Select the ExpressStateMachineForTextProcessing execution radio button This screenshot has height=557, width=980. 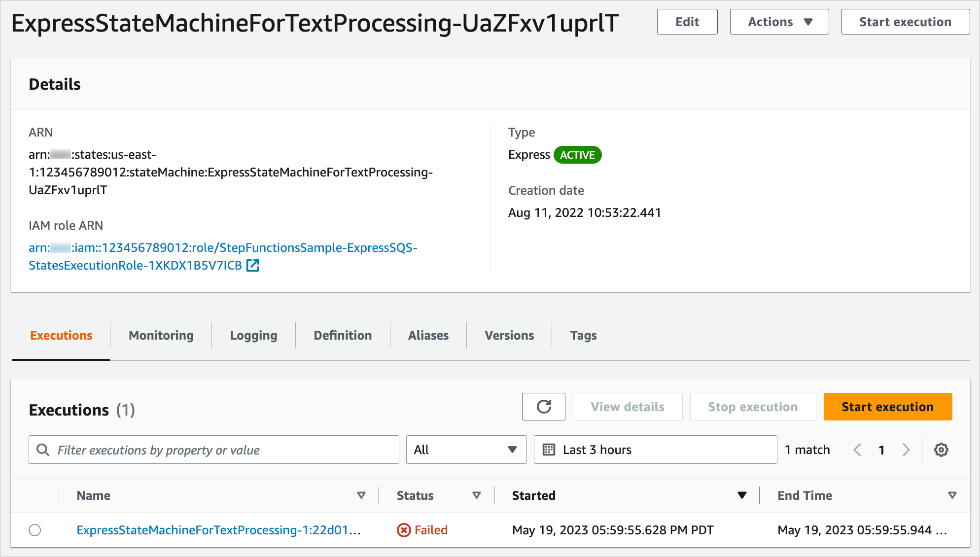35,530
